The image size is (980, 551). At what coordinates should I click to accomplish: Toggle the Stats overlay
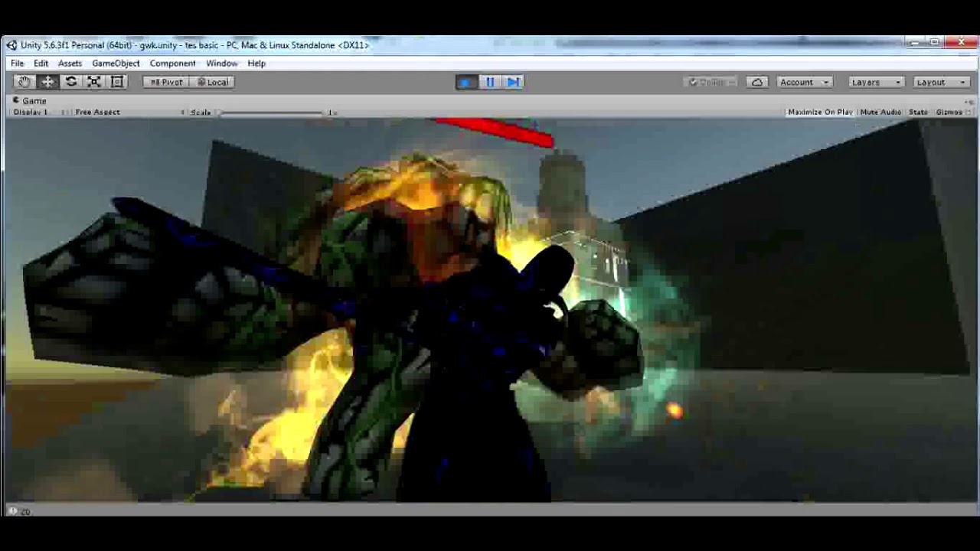[x=918, y=112]
